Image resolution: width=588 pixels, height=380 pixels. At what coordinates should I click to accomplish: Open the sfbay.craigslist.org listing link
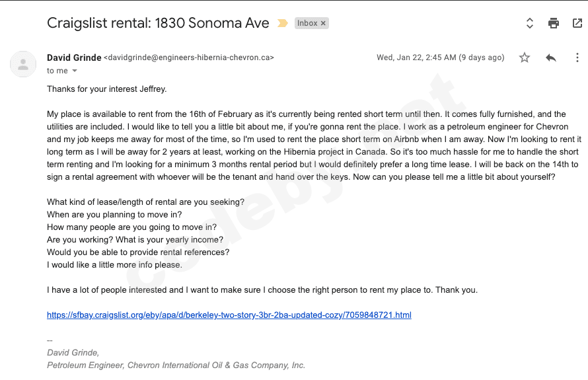click(229, 315)
